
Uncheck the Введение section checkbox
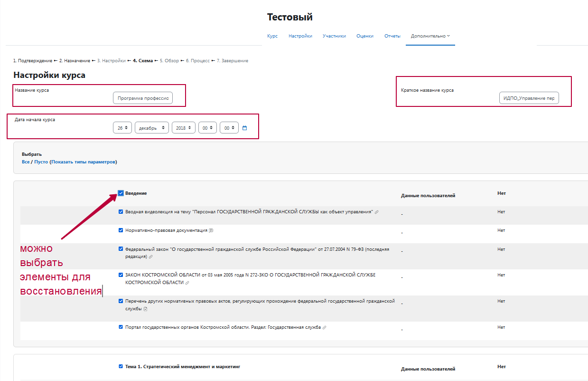[121, 193]
